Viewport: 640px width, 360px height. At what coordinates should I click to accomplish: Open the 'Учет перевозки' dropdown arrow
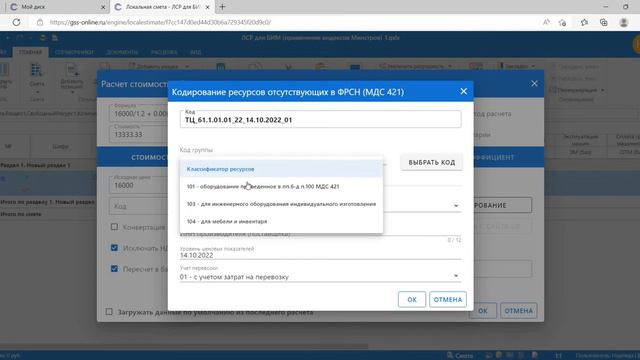coord(456,276)
